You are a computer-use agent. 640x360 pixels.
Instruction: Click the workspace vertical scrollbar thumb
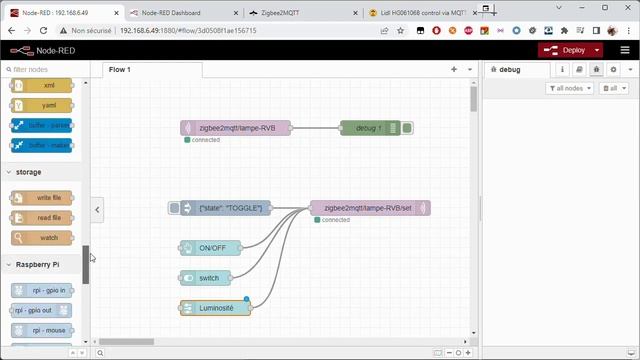tap(473, 99)
